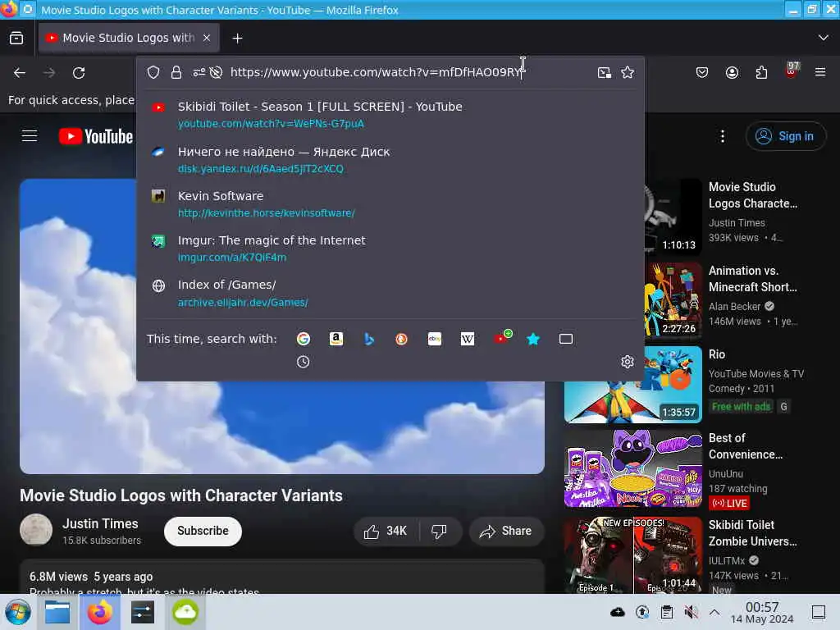Share this video

505,531
